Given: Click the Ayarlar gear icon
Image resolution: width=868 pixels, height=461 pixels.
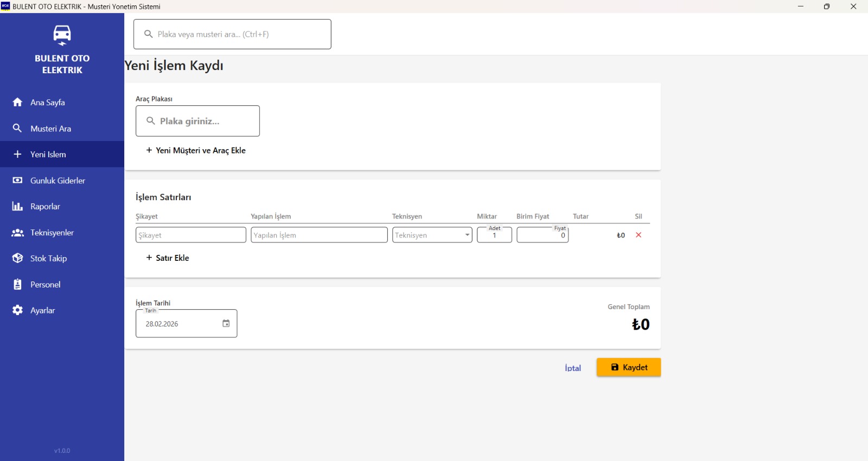Looking at the screenshot, I should tap(17, 310).
